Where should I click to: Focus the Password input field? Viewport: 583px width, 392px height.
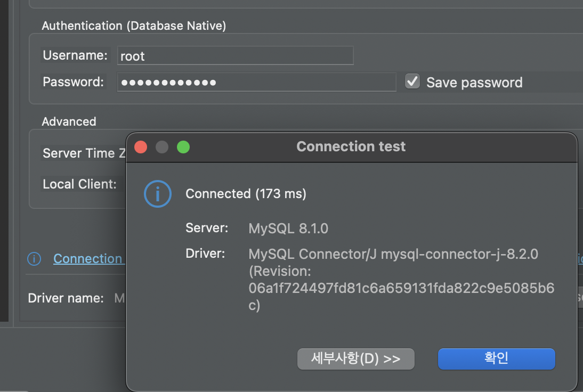[x=256, y=82]
